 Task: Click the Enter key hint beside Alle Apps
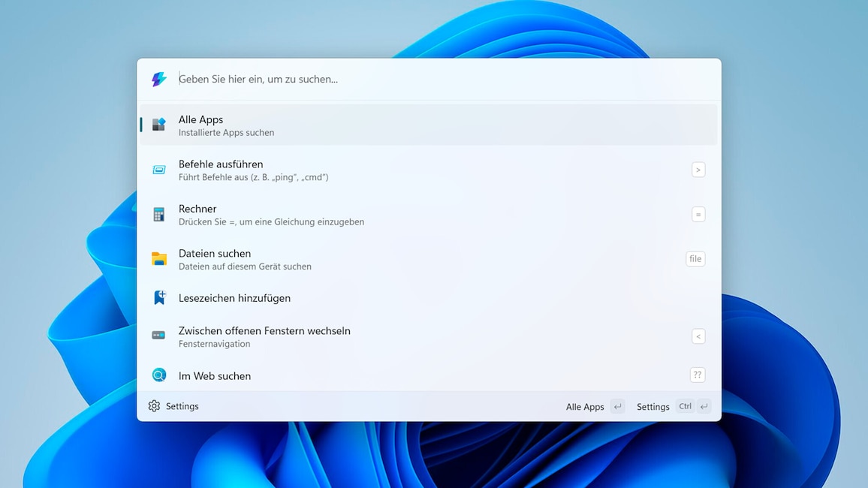coord(617,407)
